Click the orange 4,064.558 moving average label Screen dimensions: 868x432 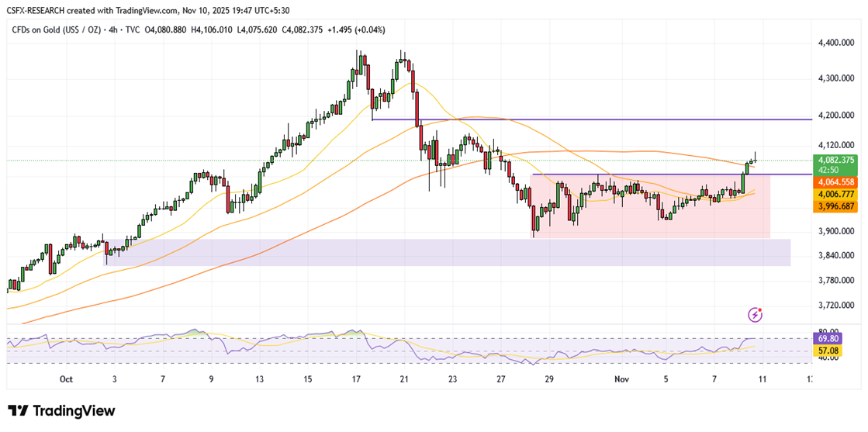834,181
